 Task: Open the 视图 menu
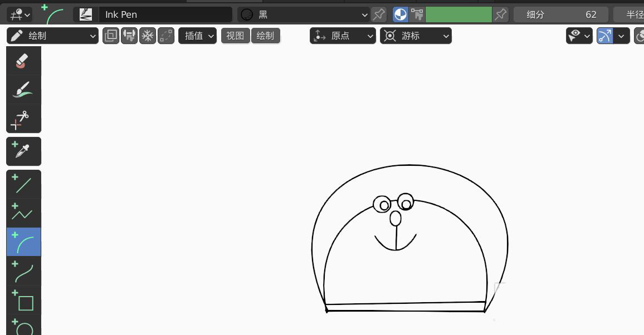tap(235, 36)
